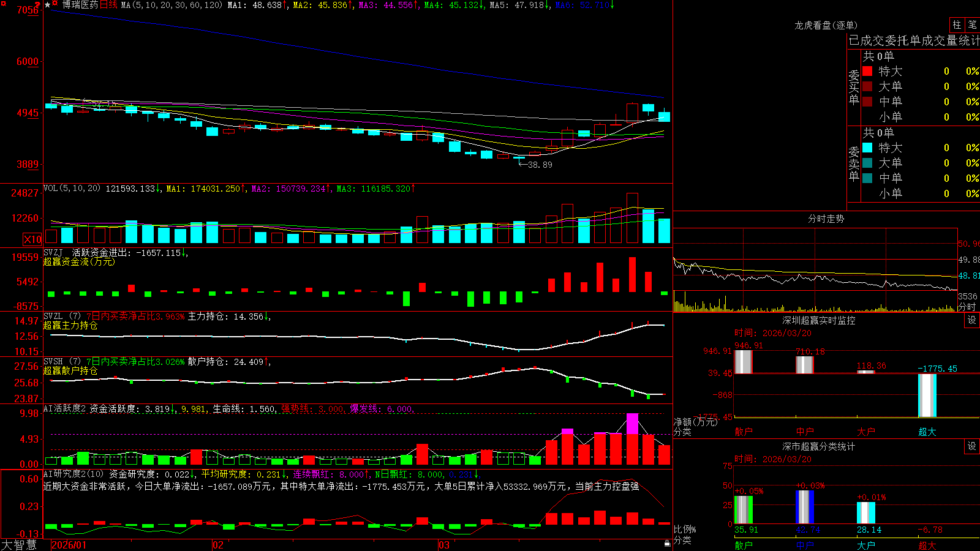The image size is (980, 551).
Task: Click 大户 category in 超赢实时监控 chart
Action: (866, 432)
